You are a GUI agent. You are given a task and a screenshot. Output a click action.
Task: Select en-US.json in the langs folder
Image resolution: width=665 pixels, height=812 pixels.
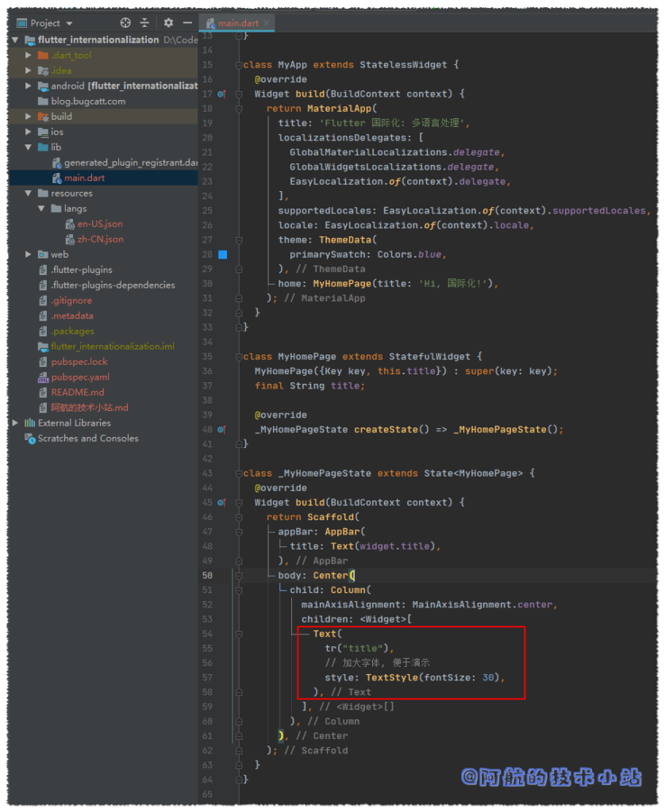click(x=99, y=224)
